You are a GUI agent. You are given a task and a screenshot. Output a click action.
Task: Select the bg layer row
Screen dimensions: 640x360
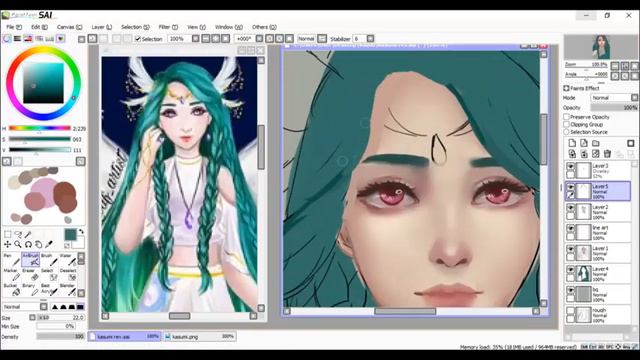click(598, 294)
